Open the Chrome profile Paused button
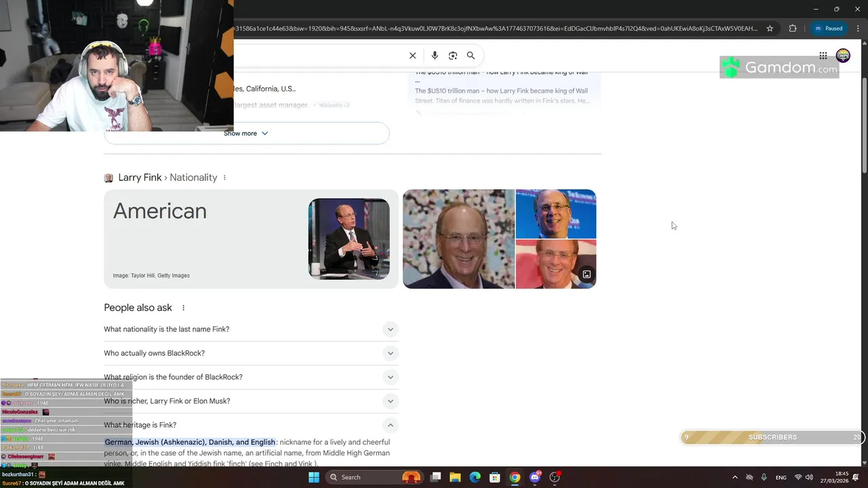868x488 pixels. click(829, 28)
